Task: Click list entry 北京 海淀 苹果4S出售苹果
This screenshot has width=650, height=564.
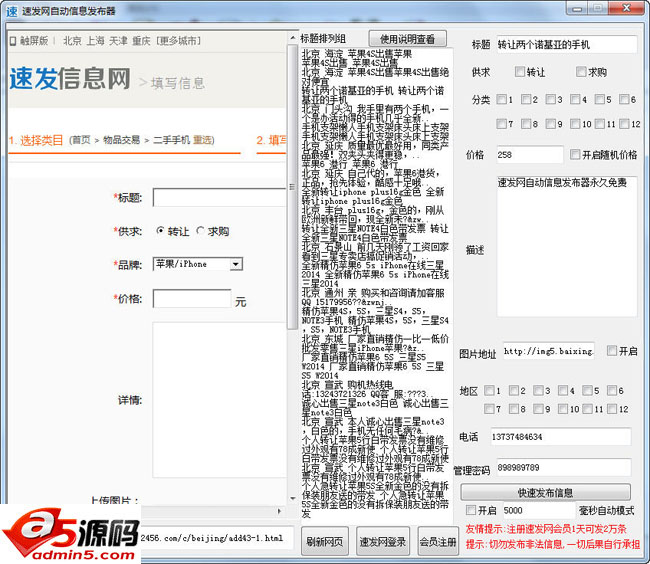Action: click(357, 54)
